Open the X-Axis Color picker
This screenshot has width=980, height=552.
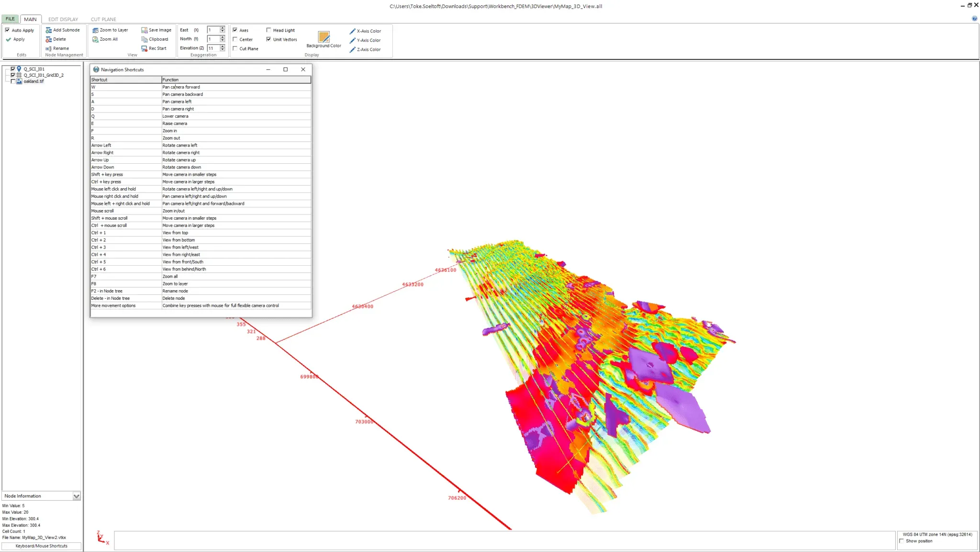(353, 31)
